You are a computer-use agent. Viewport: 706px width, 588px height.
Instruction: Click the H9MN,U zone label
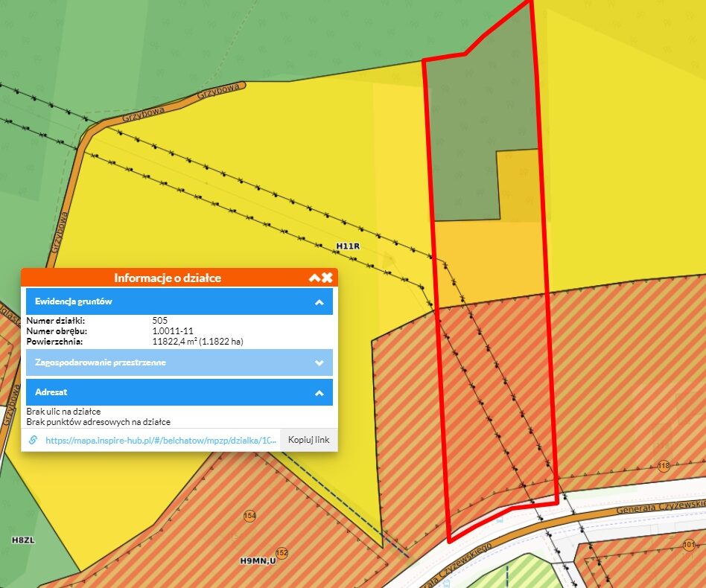[258, 560]
